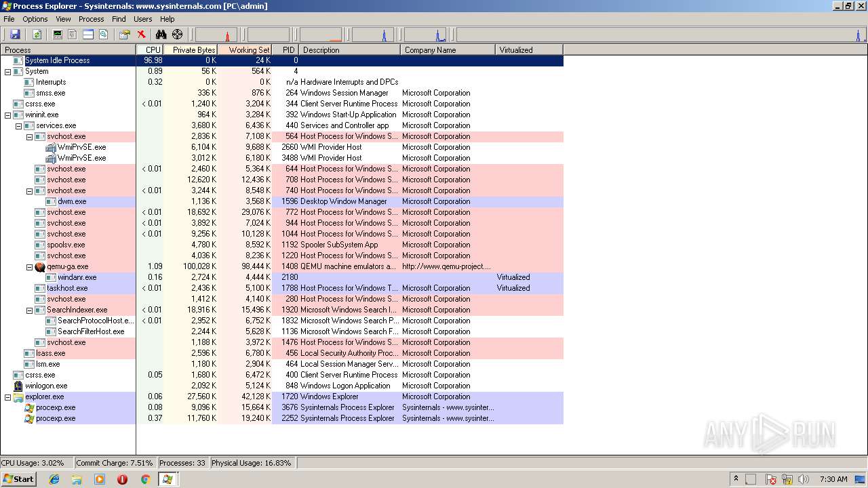Viewport: 868px width, 488px height.
Task: Click the explorer.exe folder icon
Action: 18,396
